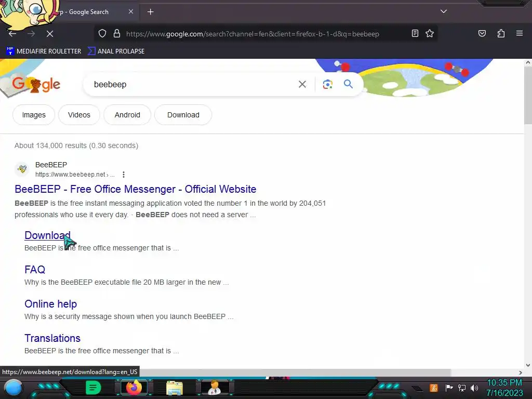Filter results by Videos

tap(79, 115)
